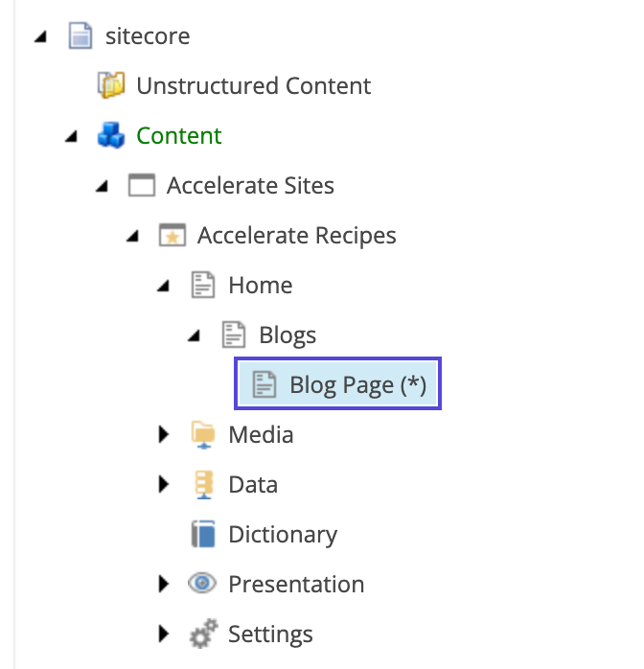The height and width of the screenshot is (669, 644).
Task: Click the Media folder icon
Action: pos(203,435)
